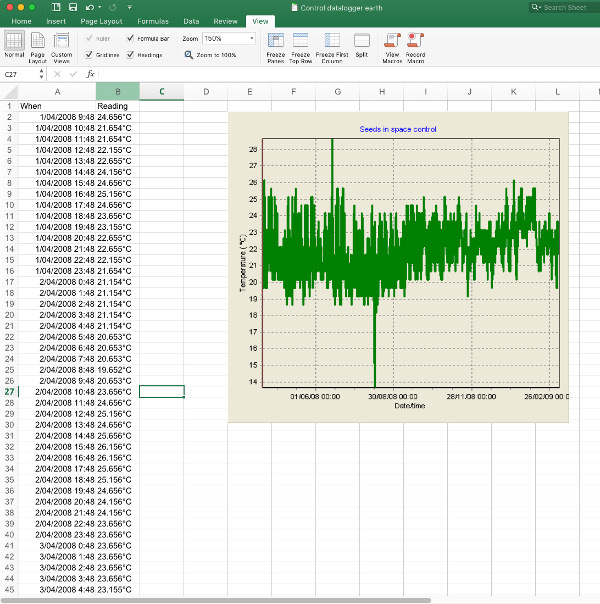600x604 pixels.
Task: Select cell with 2/04/2008 0:48
Action: tap(57, 282)
